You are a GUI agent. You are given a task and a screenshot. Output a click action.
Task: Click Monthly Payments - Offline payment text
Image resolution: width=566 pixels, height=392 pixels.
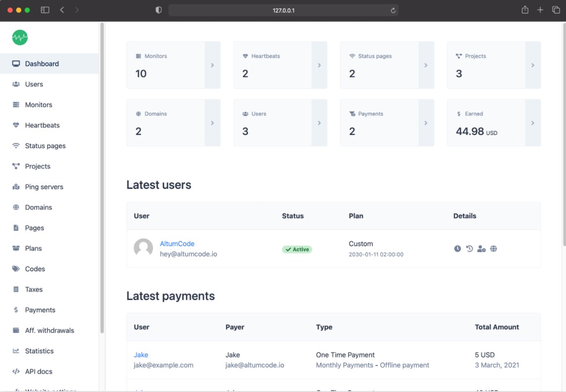[373, 365]
